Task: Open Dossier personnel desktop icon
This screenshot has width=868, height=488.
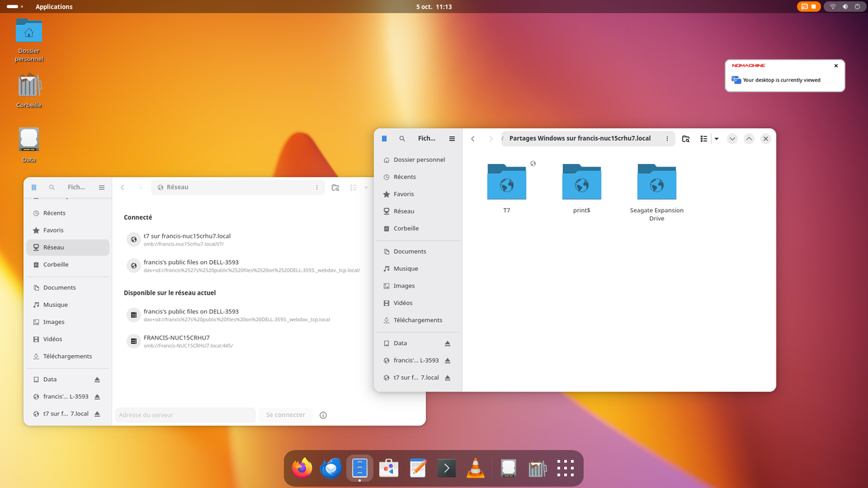Action: pos(28,41)
